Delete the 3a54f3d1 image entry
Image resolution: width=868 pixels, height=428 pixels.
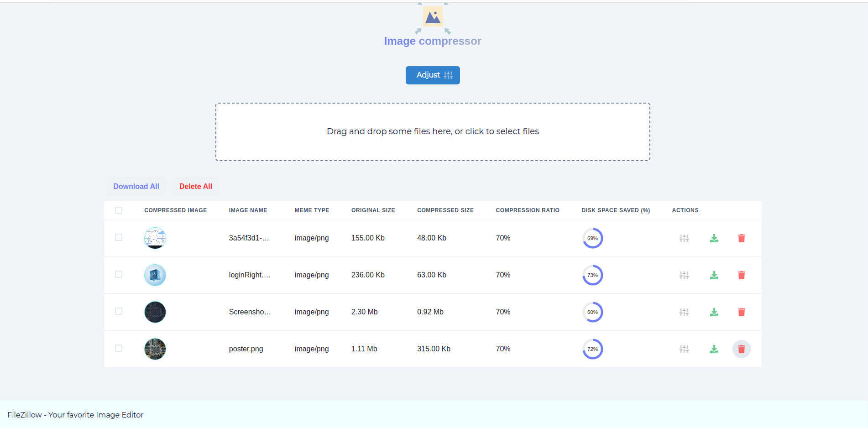tap(741, 238)
